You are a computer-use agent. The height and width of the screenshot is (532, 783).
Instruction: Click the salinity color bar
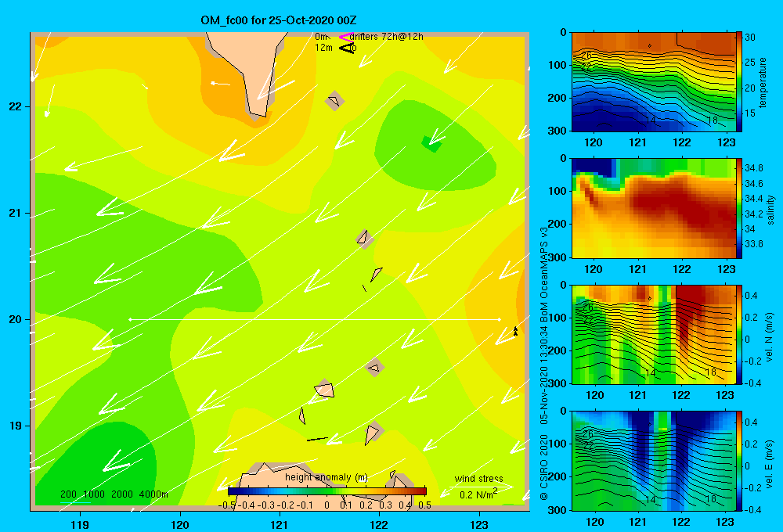click(739, 208)
